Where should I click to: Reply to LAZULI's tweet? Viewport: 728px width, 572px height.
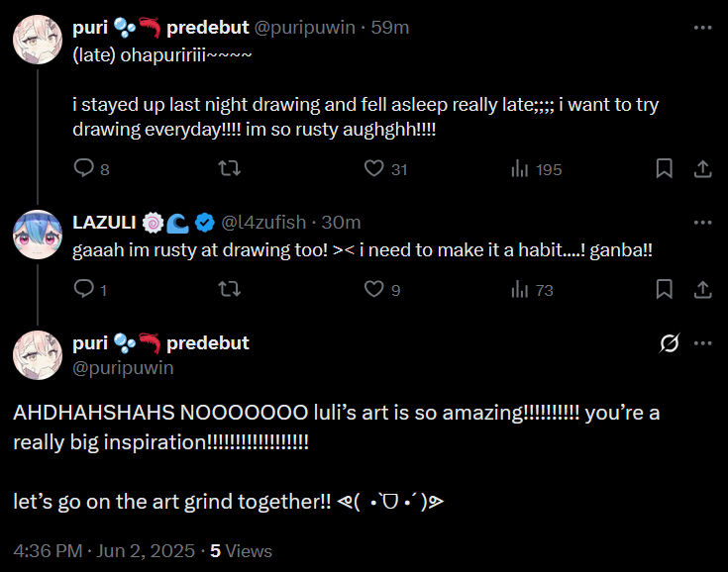(84, 290)
